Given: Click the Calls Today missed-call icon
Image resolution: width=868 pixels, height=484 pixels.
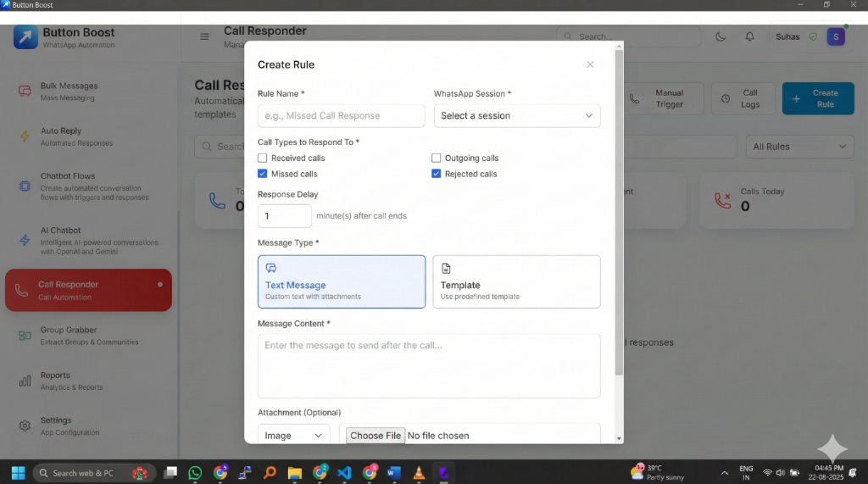Looking at the screenshot, I should coord(723,201).
